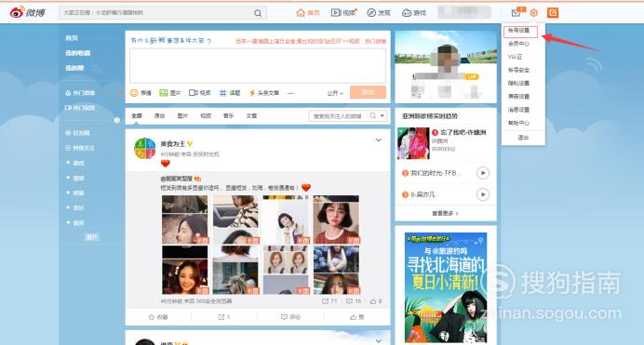Select the 全部 feed tab
Viewport: 644px width, 345px height.
coord(137,116)
